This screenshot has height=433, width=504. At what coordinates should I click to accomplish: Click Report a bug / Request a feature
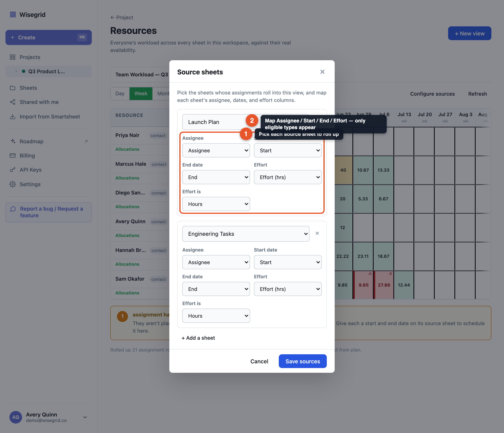click(49, 212)
